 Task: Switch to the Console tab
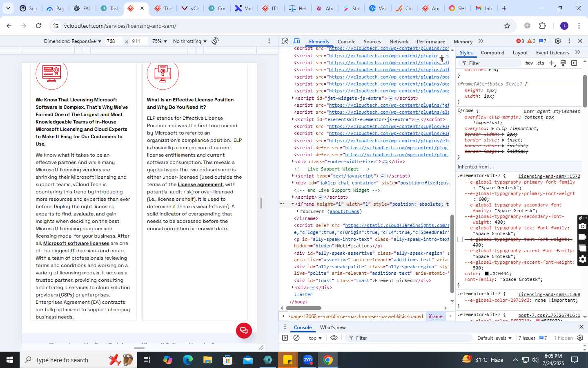[x=346, y=41]
